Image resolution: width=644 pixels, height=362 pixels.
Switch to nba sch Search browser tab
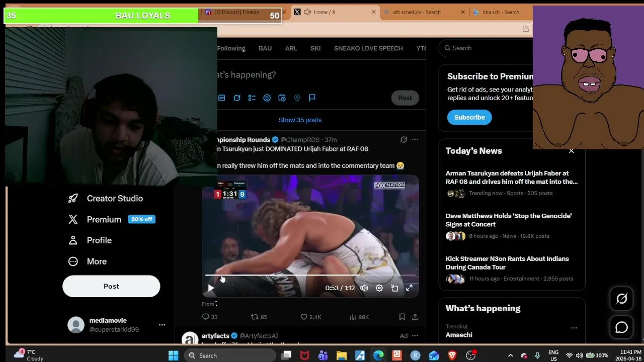pos(501,12)
